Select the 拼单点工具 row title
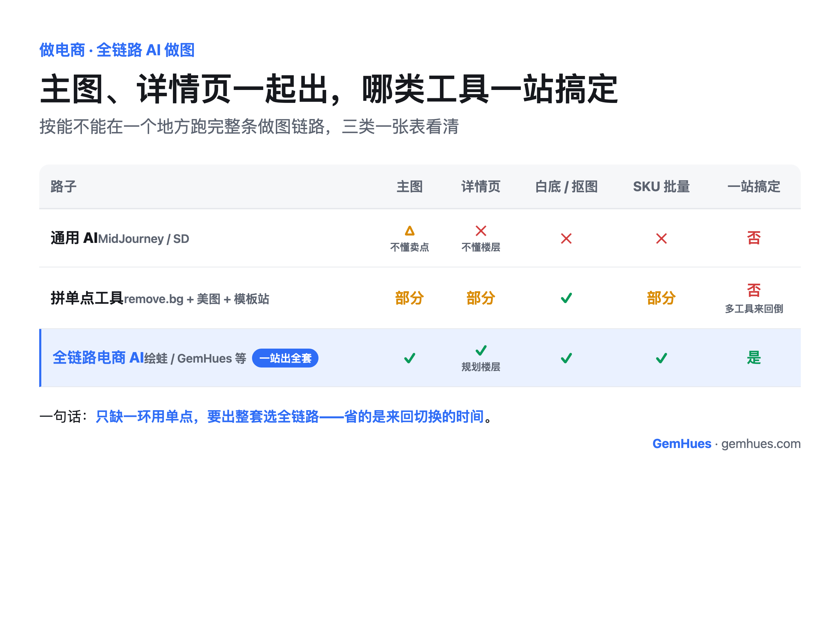The width and height of the screenshot is (840, 630). (x=87, y=298)
